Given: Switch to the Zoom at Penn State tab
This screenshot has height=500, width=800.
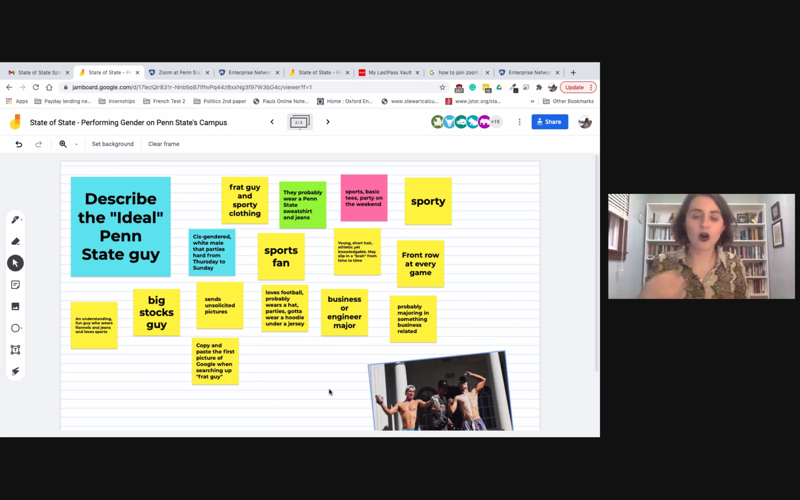Looking at the screenshot, I should [177, 72].
